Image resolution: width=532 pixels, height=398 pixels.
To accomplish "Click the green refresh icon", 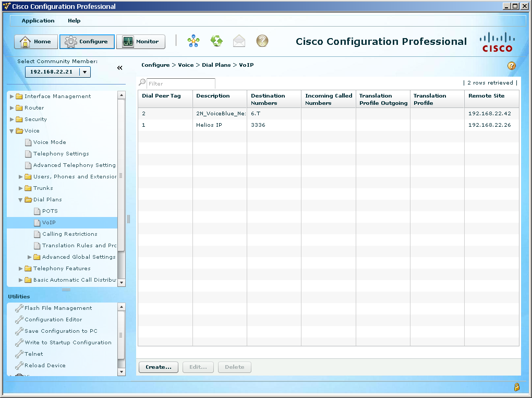I will (216, 41).
